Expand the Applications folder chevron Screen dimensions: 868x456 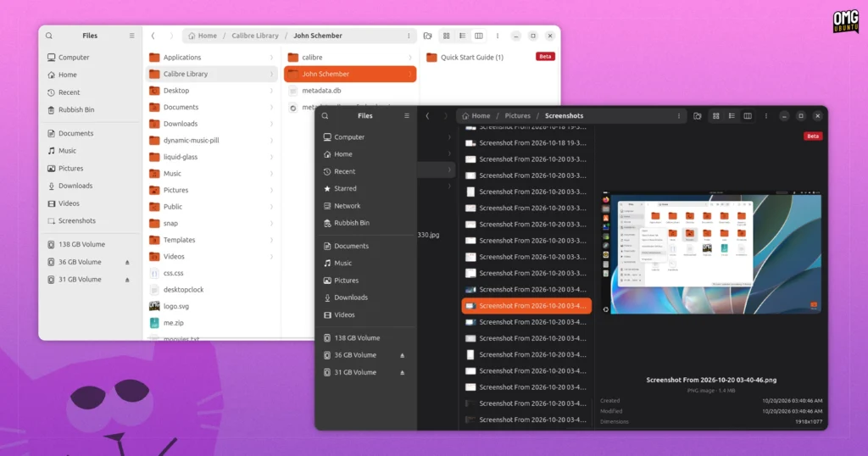(271, 57)
